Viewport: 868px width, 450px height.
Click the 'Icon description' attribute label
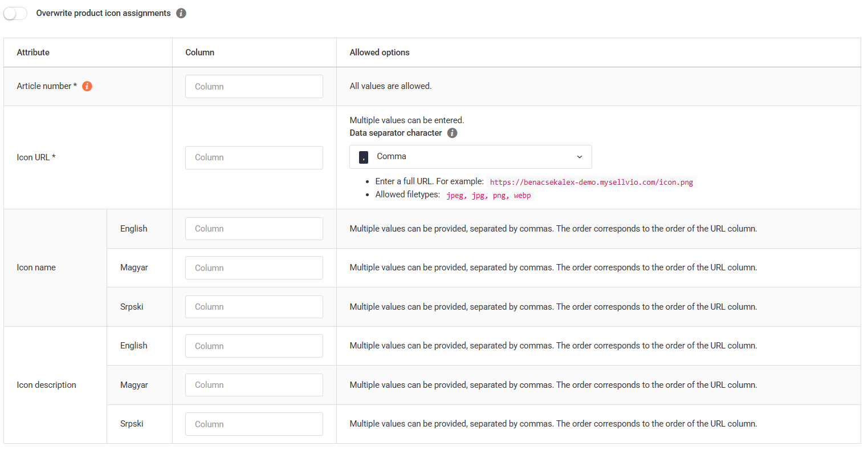[46, 385]
